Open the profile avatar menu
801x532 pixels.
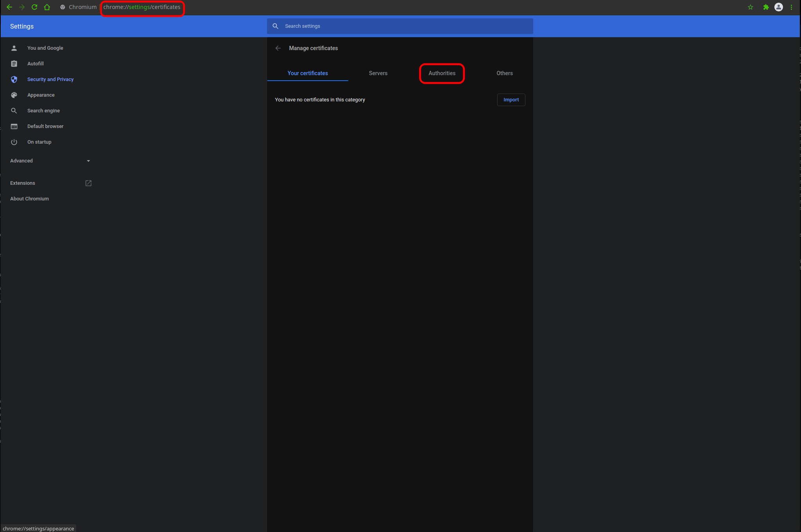[x=779, y=7]
